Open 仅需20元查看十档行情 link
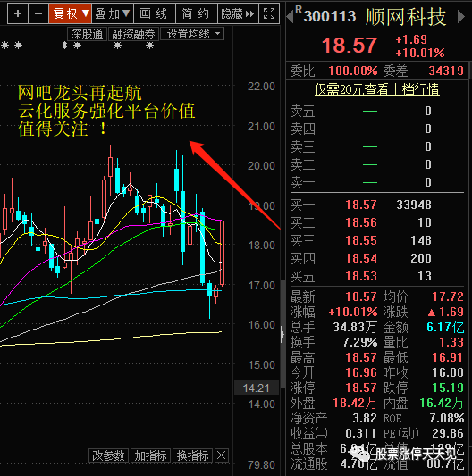The width and height of the screenshot is (472, 476). point(377,89)
